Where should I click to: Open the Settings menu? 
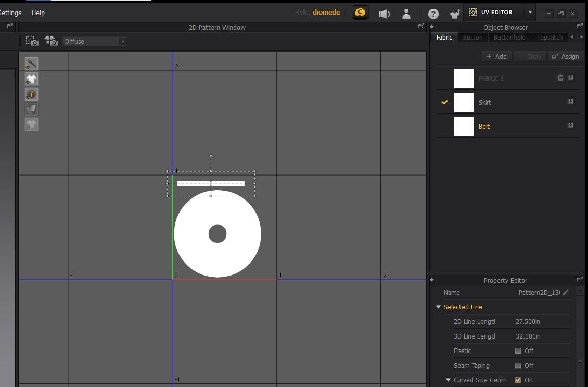[x=10, y=13]
